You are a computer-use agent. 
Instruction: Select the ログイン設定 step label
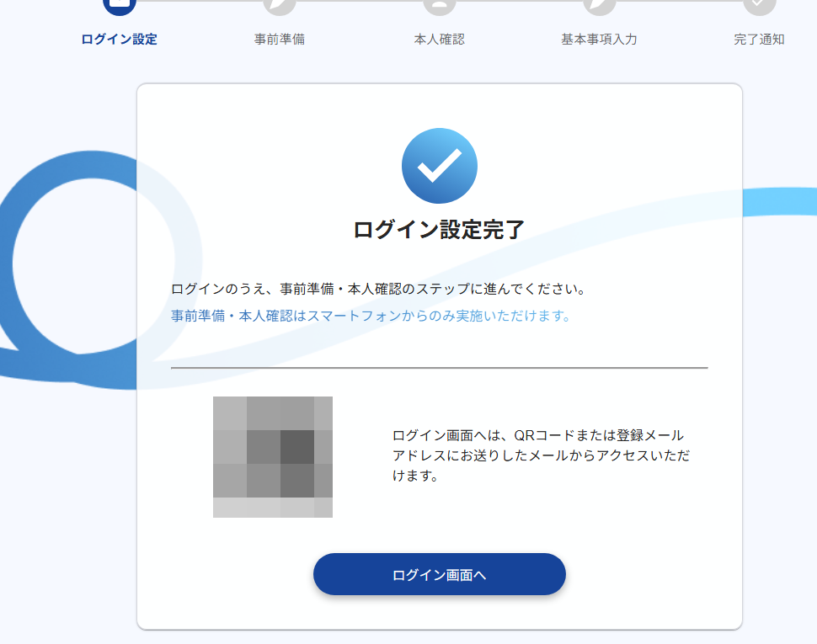click(120, 40)
